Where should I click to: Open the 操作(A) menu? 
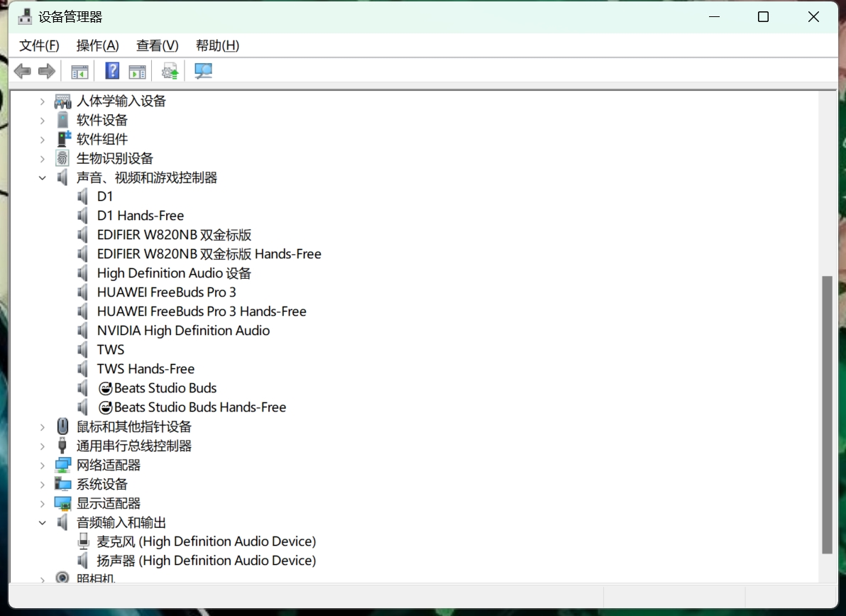click(98, 45)
